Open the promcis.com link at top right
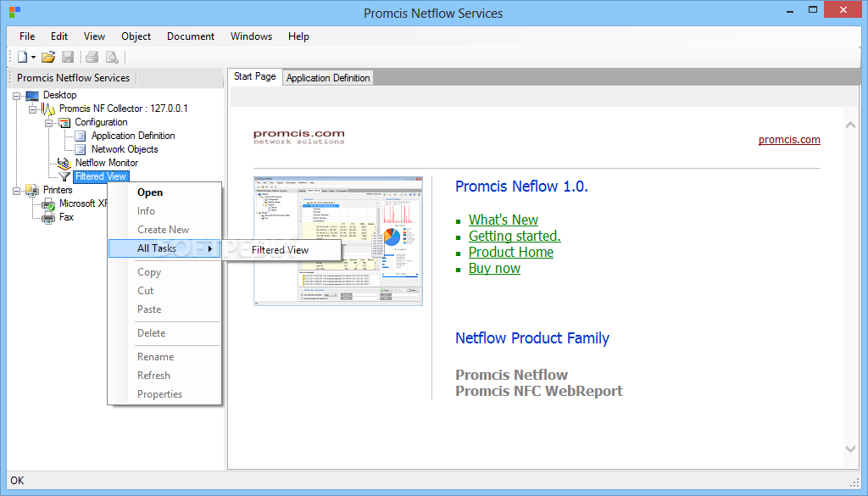 coord(789,140)
